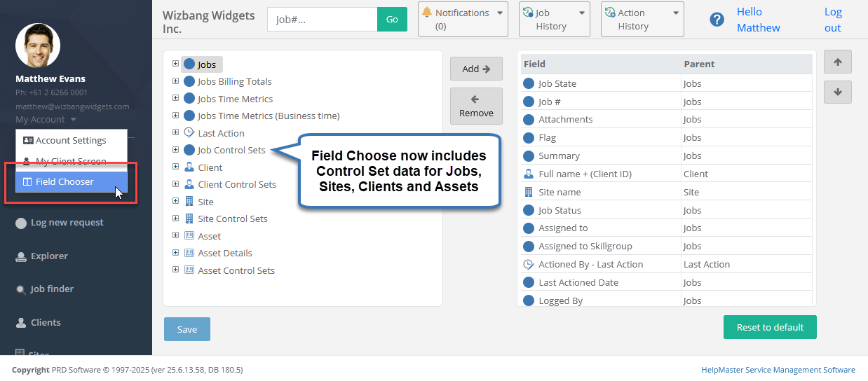The height and width of the screenshot is (381, 868).
Task: Click the Notifications bell icon
Action: [x=427, y=13]
